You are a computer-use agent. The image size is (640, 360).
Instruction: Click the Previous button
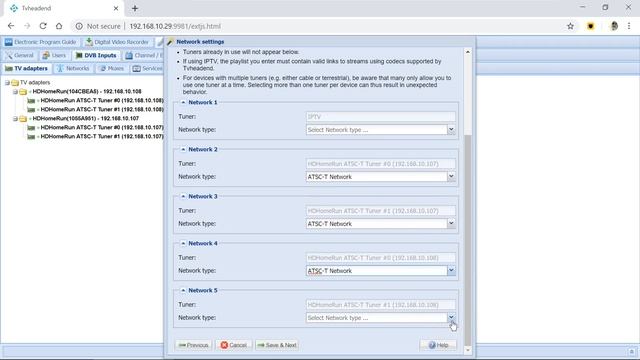(x=193, y=345)
